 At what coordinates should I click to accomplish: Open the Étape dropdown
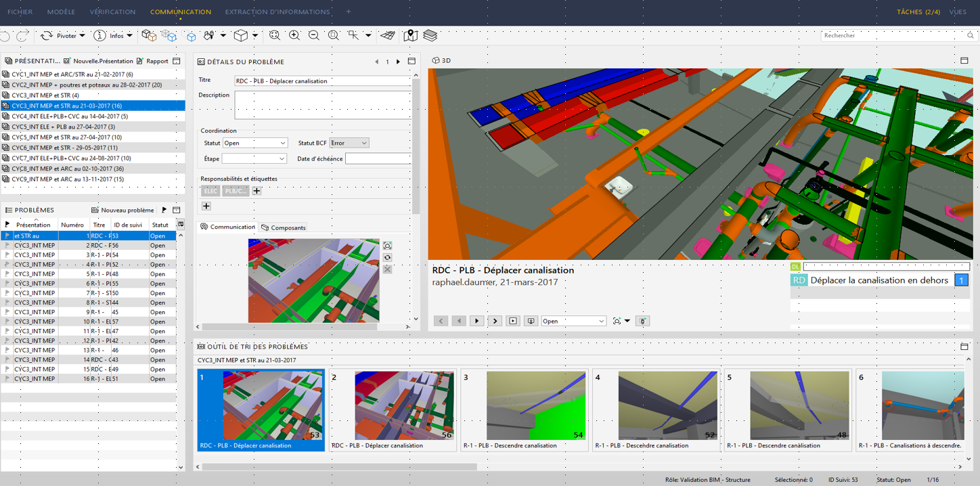coord(255,158)
